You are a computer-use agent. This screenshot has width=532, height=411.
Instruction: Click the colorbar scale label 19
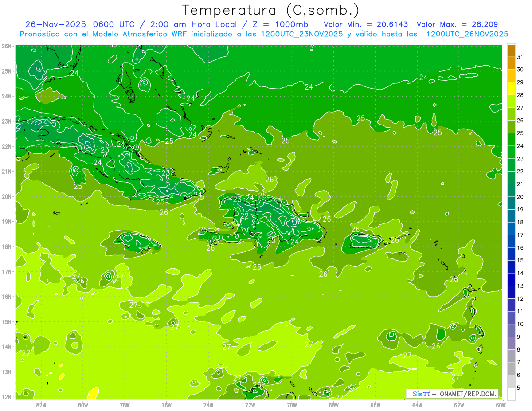(520, 210)
